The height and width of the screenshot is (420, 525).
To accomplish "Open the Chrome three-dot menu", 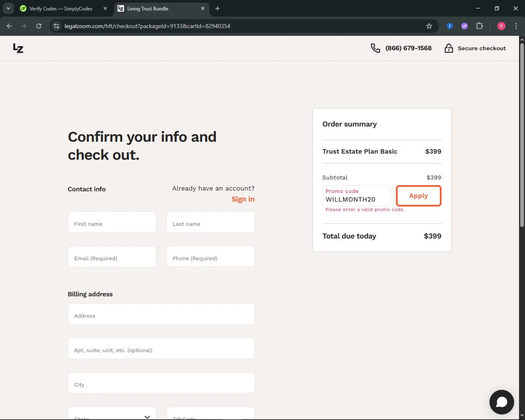I will [x=516, y=26].
